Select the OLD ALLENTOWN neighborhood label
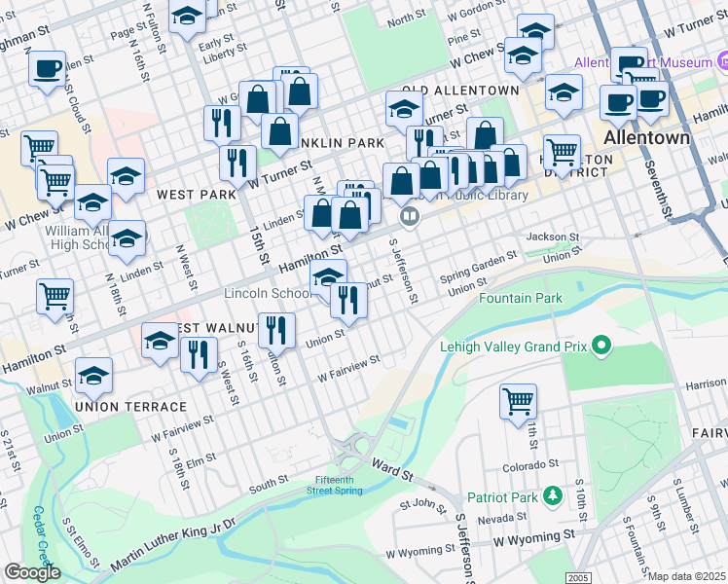 coord(460,91)
